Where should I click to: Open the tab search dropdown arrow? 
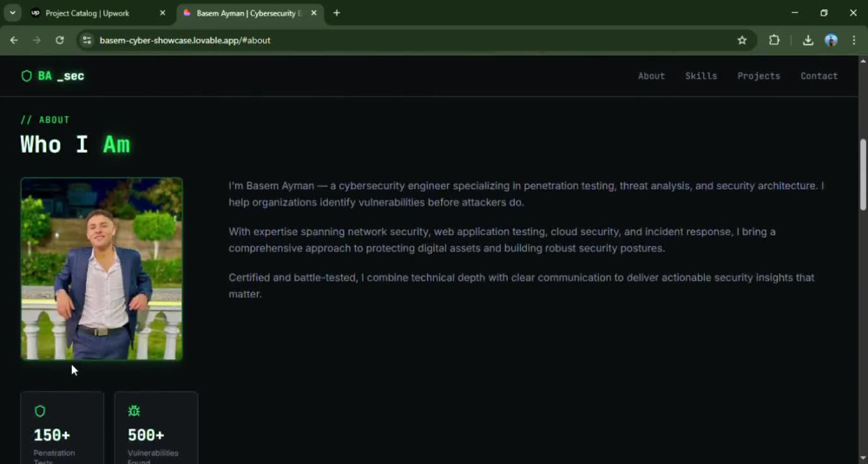[x=12, y=13]
